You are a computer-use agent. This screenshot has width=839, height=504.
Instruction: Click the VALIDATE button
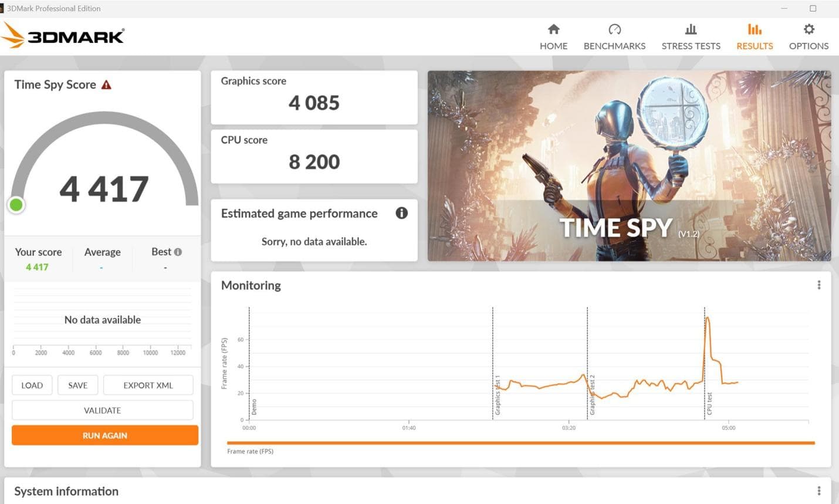102,410
